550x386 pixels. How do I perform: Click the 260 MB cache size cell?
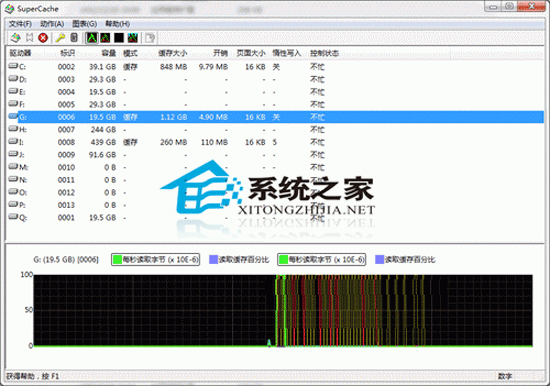(173, 142)
